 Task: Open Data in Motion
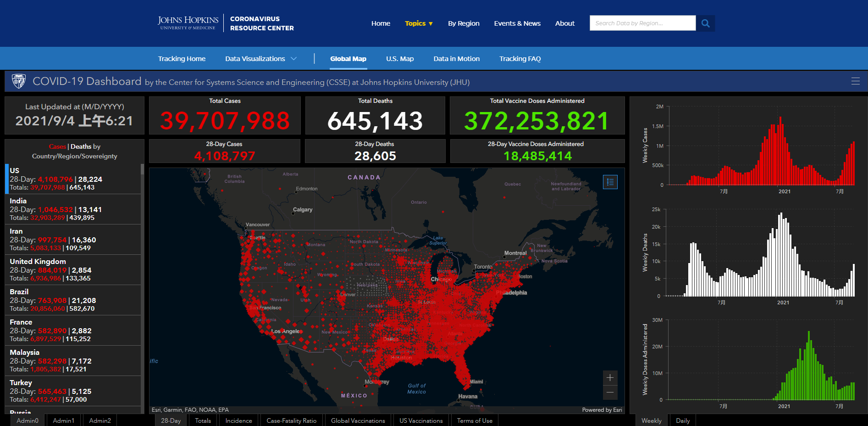(x=457, y=59)
